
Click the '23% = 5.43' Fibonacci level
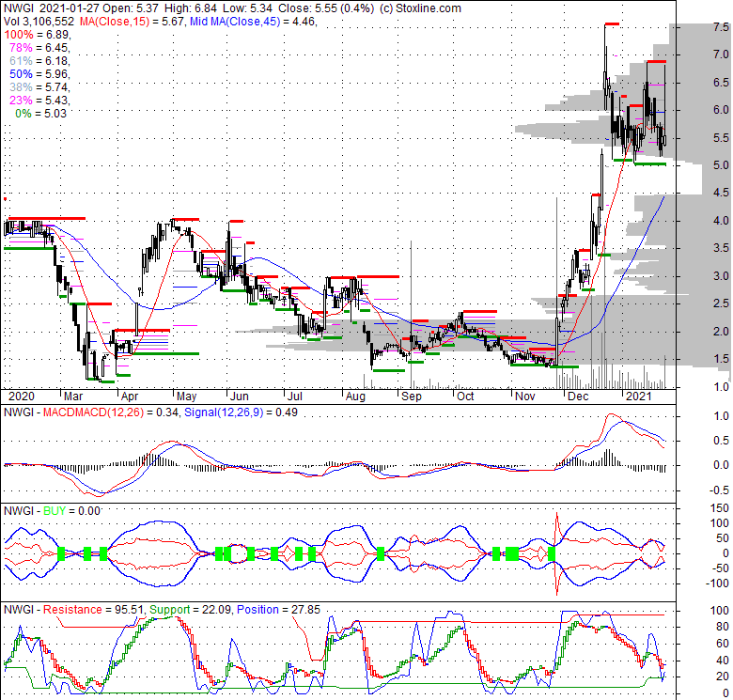39,100
